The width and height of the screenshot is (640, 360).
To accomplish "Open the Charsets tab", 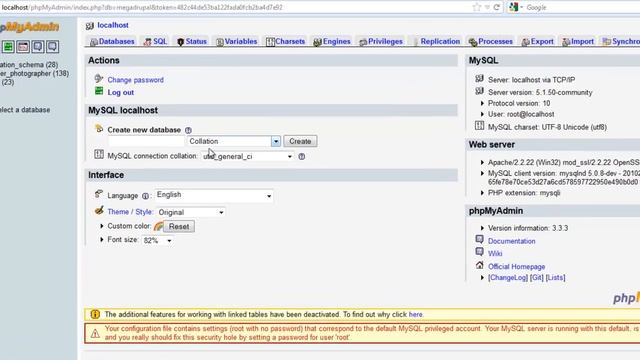I will [285, 41].
